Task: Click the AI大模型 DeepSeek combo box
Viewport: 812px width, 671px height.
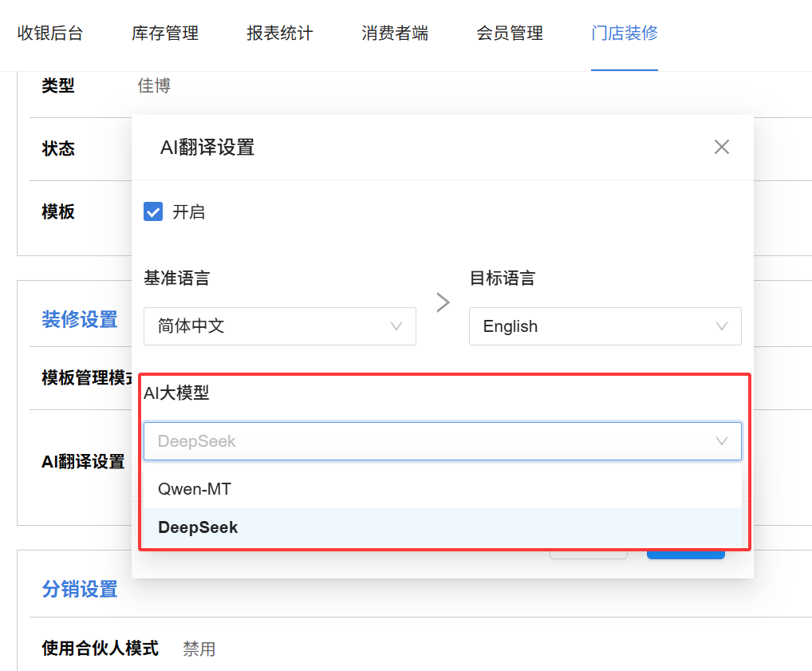Action: [x=443, y=441]
